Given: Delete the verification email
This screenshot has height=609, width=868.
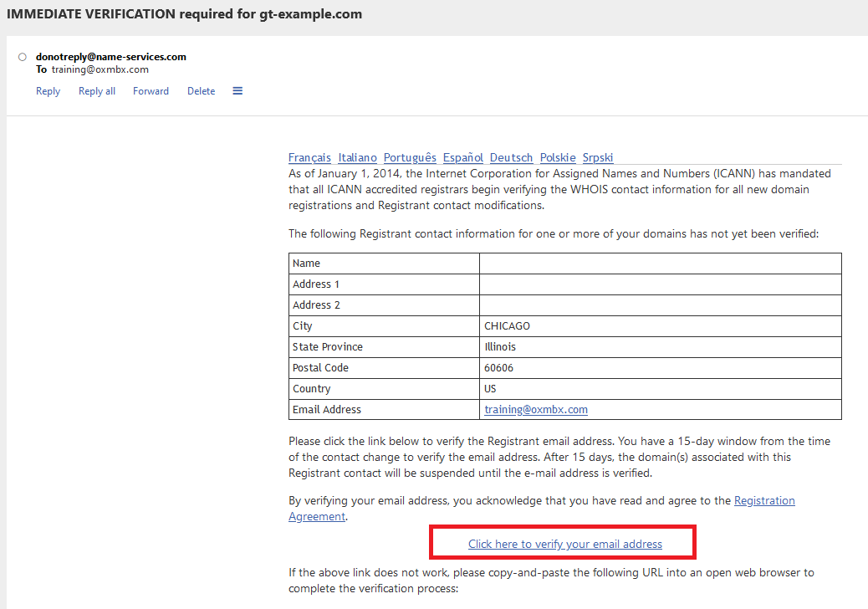Looking at the screenshot, I should click(201, 91).
